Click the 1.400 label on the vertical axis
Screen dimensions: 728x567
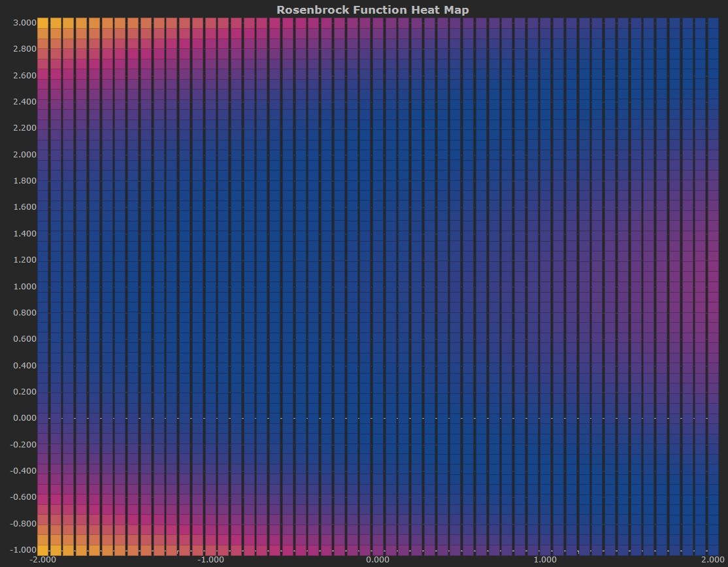pyautogui.click(x=25, y=233)
